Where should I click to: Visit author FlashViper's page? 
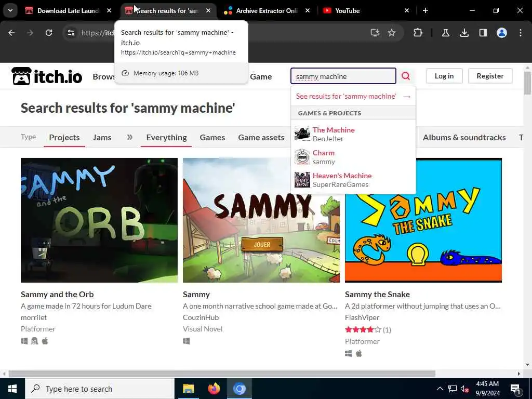coord(362,317)
